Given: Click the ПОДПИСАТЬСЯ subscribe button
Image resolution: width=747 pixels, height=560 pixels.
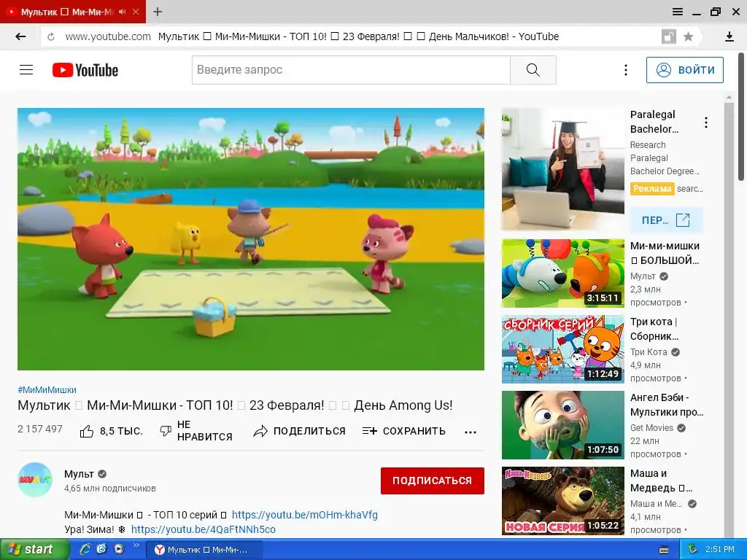Looking at the screenshot, I should point(432,481).
